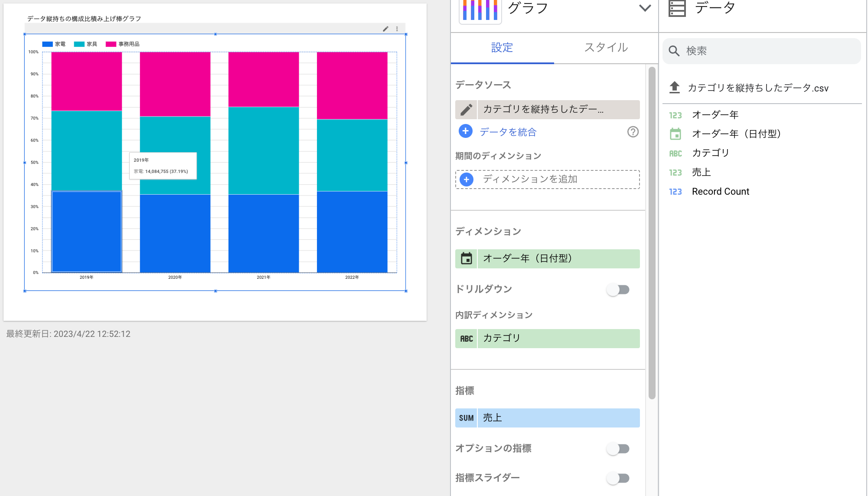Click the settings panel vertical scrollbar
Screen dimensions: 868x496
click(652, 233)
